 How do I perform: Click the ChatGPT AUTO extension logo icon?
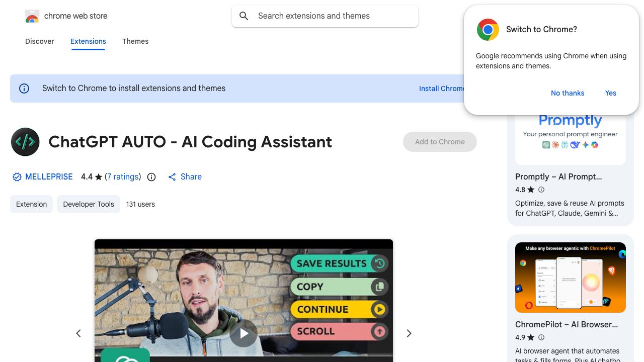pos(25,142)
